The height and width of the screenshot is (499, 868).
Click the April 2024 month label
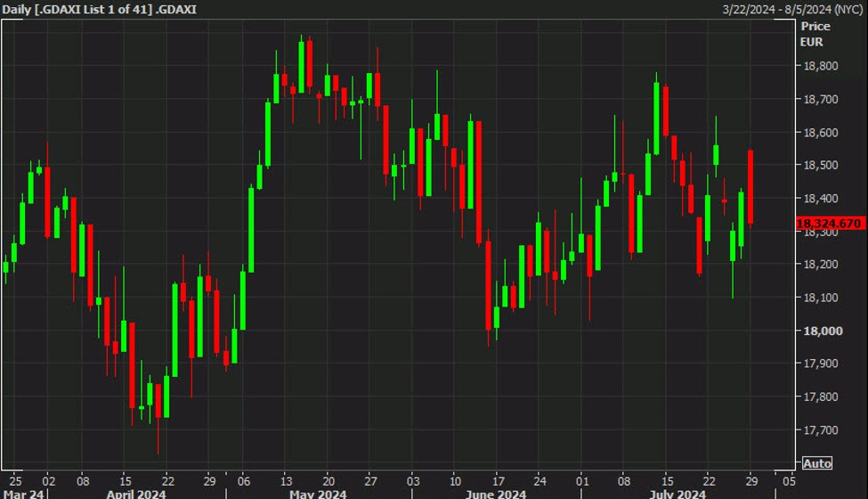tap(136, 494)
